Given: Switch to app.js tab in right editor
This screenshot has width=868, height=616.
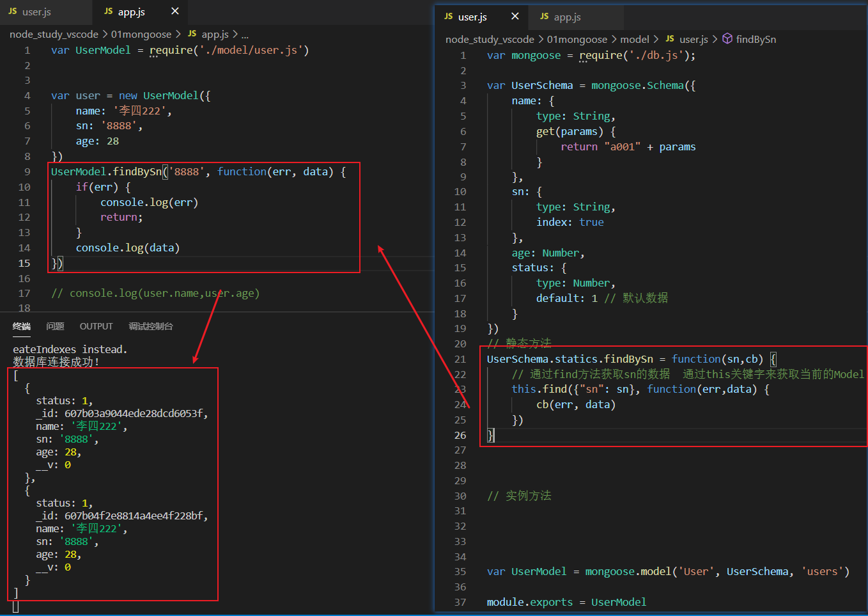Looking at the screenshot, I should pyautogui.click(x=567, y=17).
